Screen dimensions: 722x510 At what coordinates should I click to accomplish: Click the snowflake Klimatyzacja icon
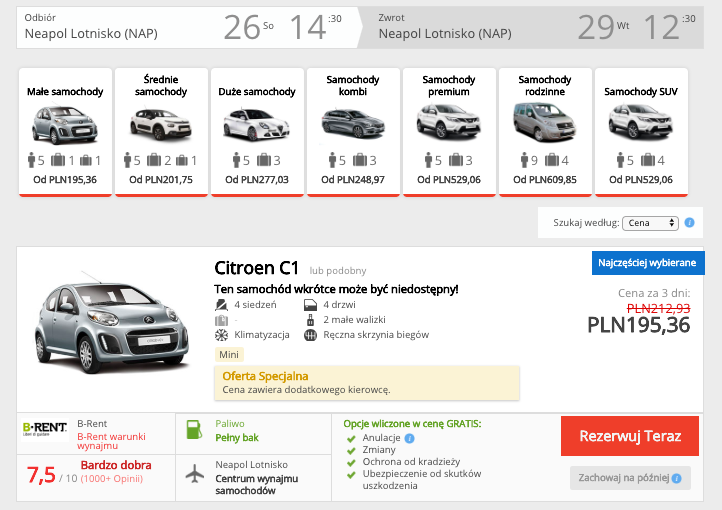(x=221, y=335)
